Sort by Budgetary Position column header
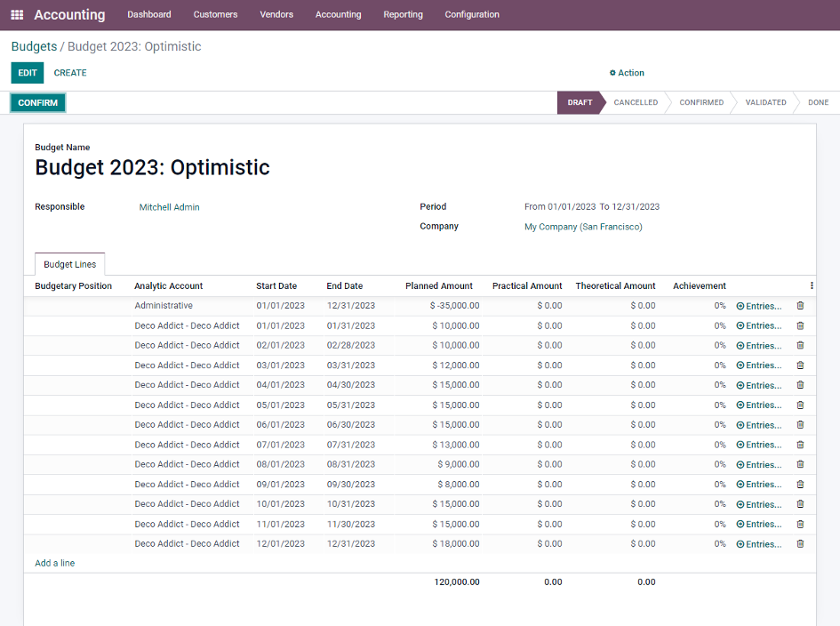Screen dimensions: 840x626 click(x=74, y=285)
